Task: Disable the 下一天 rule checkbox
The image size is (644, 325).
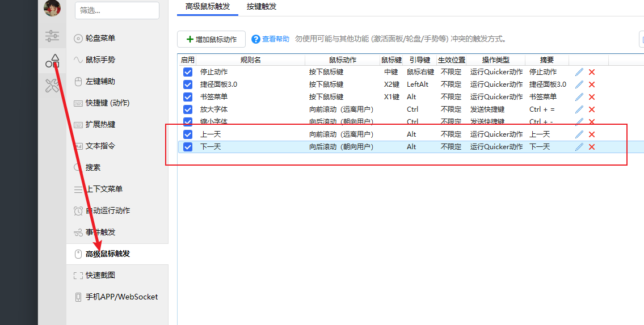Action: click(188, 147)
